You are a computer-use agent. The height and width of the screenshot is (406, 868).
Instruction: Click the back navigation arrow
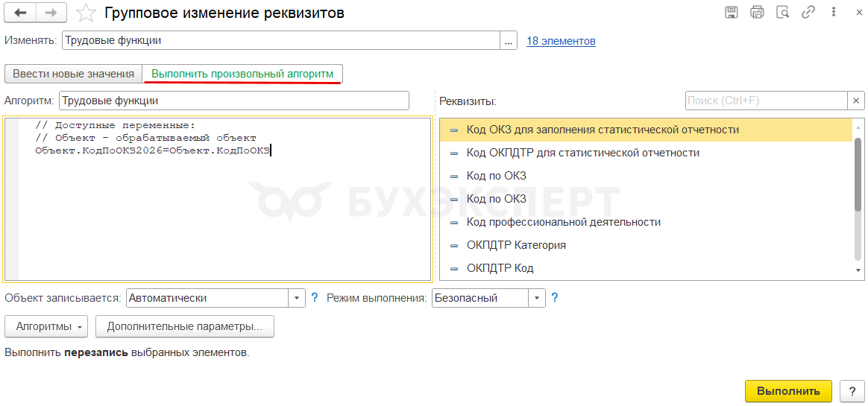tap(20, 13)
